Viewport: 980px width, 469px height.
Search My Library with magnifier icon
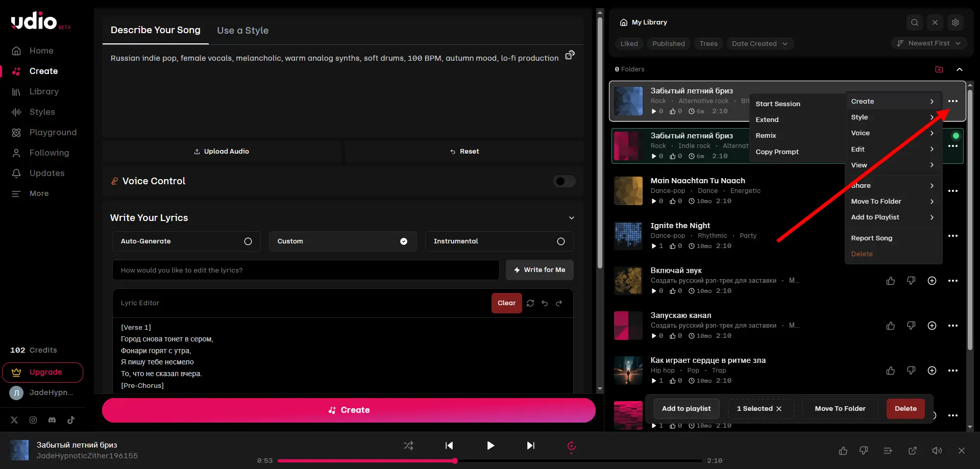[915, 22]
